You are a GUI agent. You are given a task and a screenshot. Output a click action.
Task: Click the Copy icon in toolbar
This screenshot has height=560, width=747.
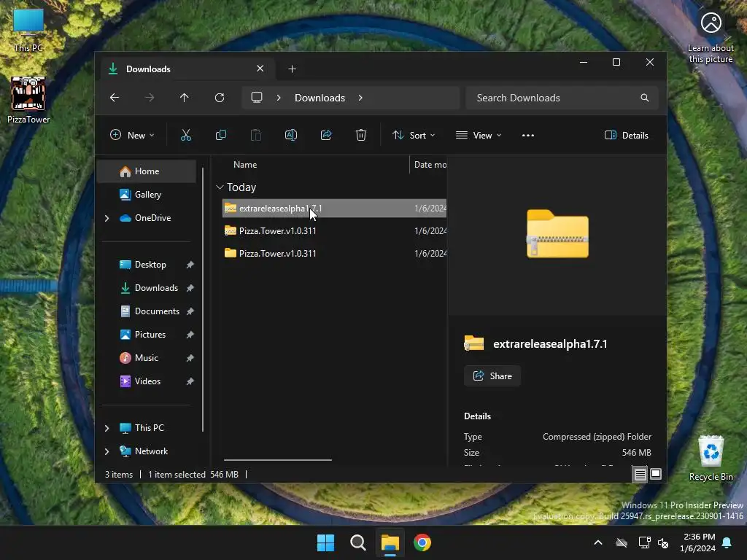pyautogui.click(x=221, y=135)
